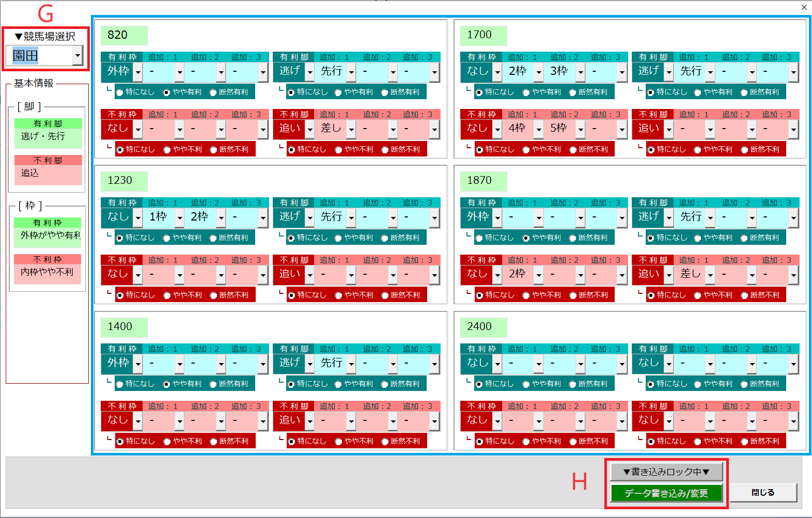Image resolution: width=812 pixels, height=518 pixels.
Task: Click the 820 distance label field
Action: click(x=124, y=35)
